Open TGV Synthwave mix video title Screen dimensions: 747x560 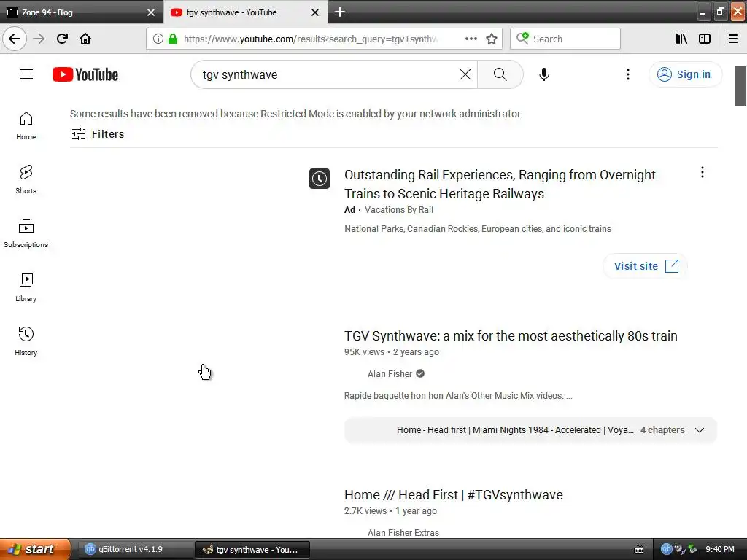click(511, 335)
